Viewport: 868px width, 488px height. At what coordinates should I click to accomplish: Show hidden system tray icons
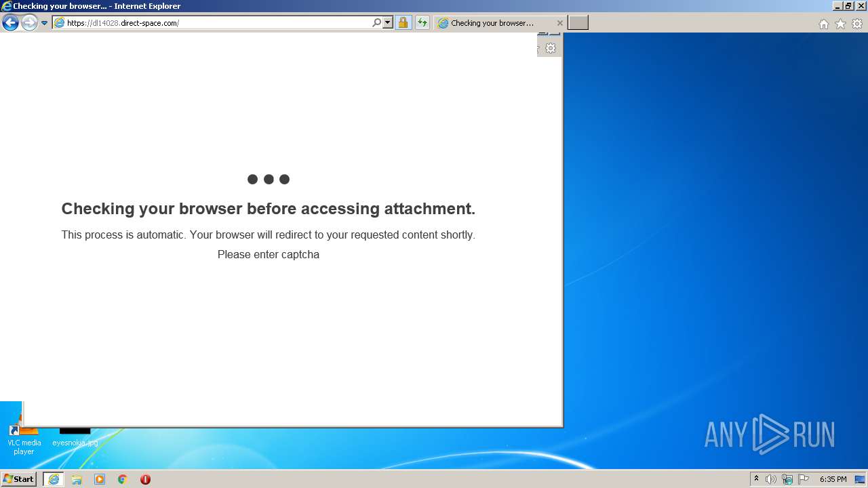coord(756,479)
